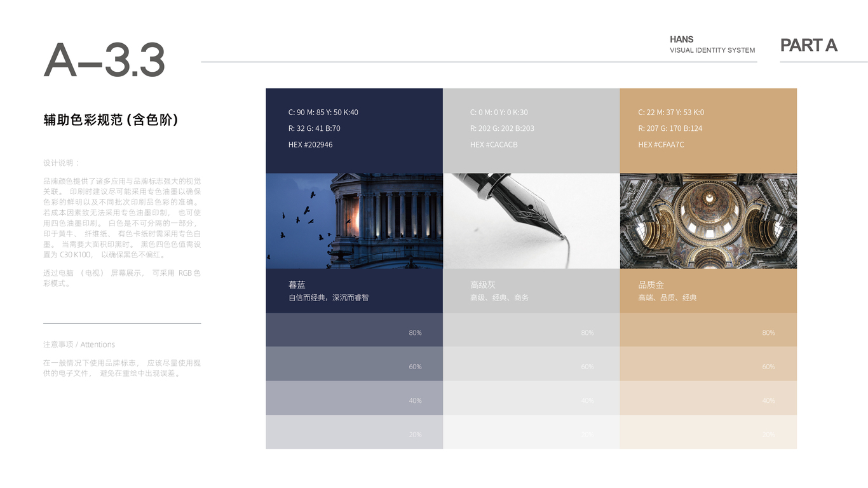
Task: Click the text 'HEX #202946'
Action: pyautogui.click(x=310, y=145)
